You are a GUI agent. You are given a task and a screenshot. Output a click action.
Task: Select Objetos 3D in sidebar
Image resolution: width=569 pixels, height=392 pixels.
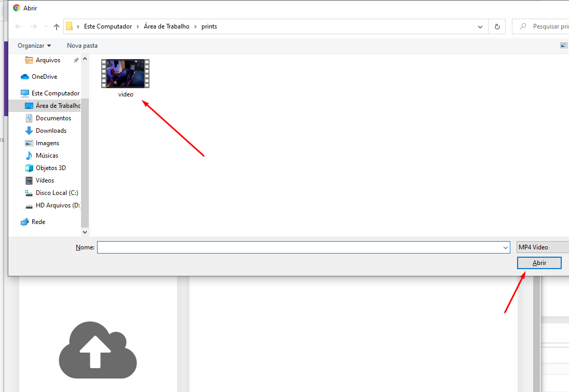click(x=50, y=168)
